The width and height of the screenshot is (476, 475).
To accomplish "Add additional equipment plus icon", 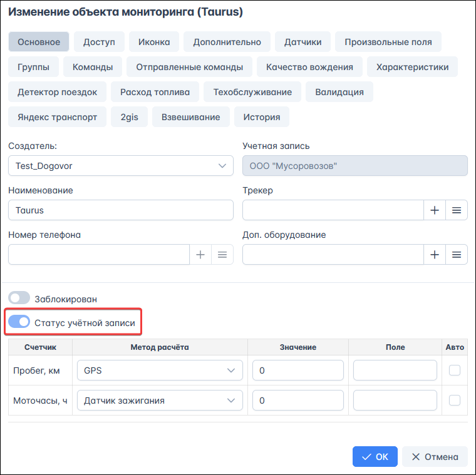I will coord(435,255).
